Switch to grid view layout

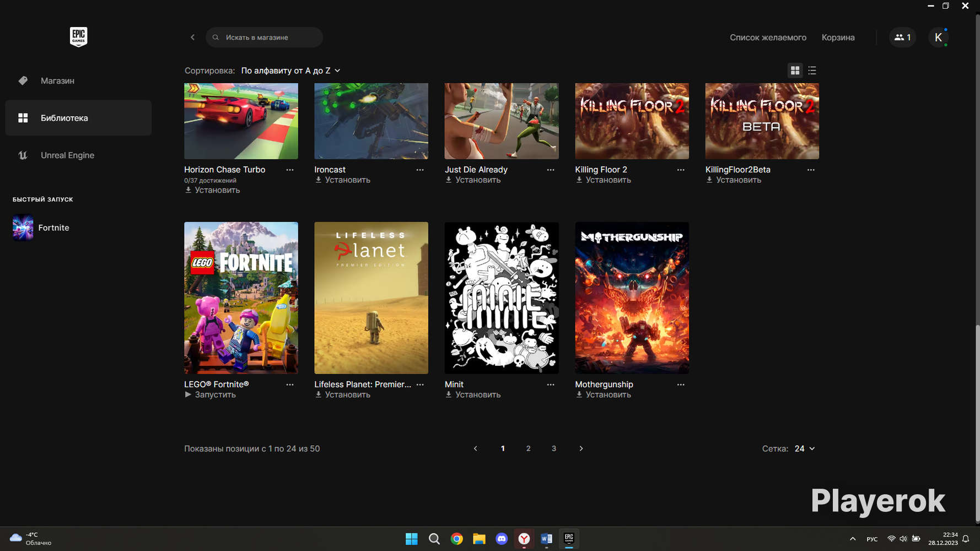(795, 71)
